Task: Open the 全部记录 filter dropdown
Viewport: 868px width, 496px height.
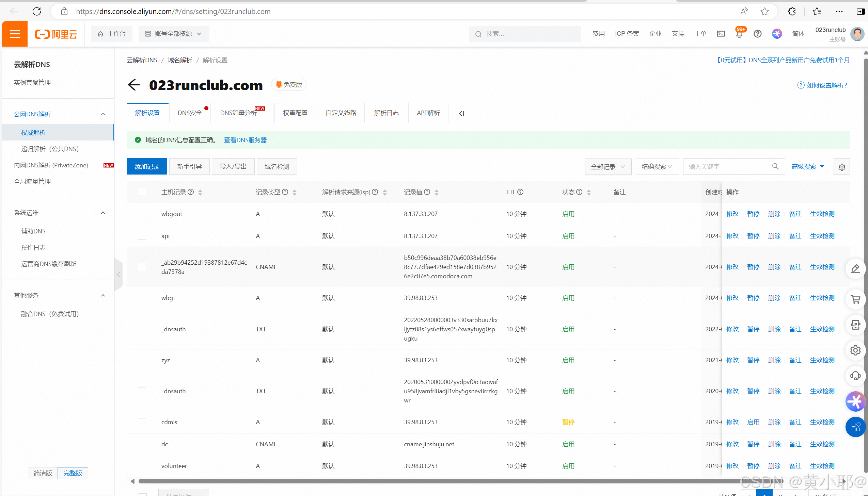Action: [608, 167]
